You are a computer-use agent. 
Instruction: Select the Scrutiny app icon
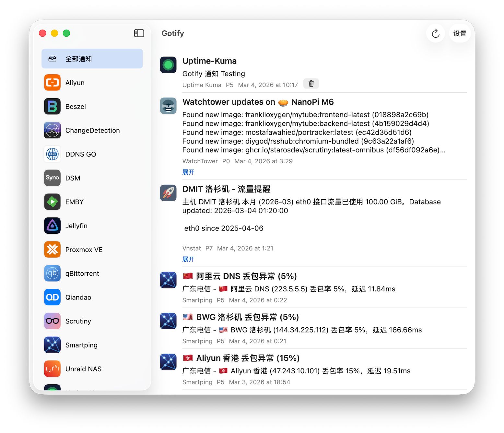tap(52, 321)
